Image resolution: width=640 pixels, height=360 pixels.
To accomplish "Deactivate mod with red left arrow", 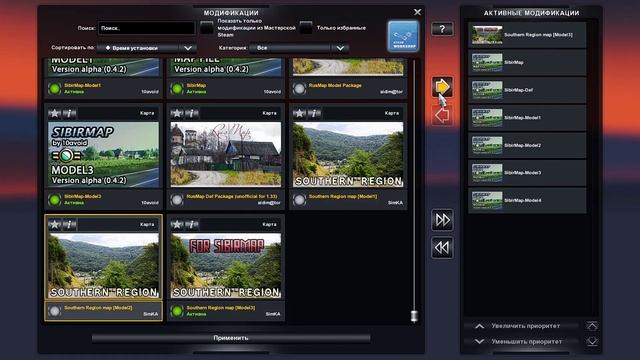I will point(442,115).
